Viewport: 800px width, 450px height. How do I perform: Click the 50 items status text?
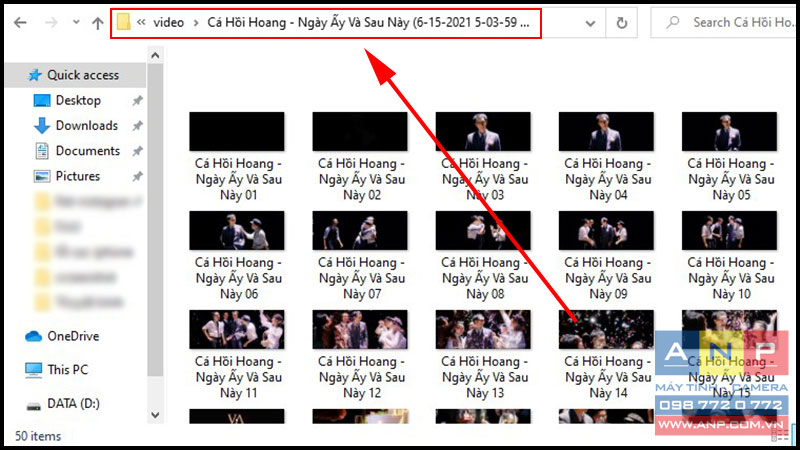(38, 436)
